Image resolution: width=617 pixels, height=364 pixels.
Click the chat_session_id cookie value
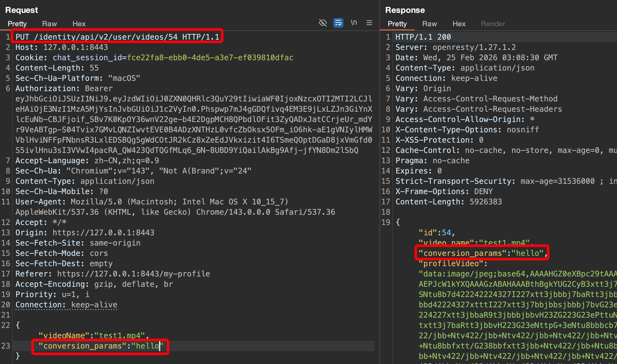tap(210, 57)
